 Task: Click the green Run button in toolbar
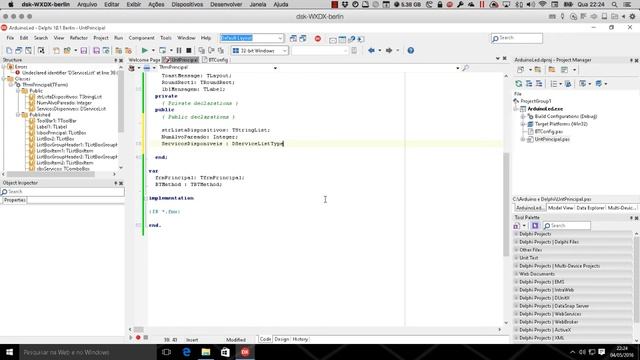[144, 51]
